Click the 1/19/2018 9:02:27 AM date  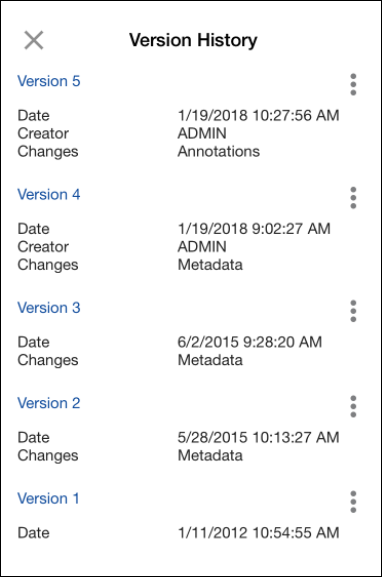pos(254,229)
